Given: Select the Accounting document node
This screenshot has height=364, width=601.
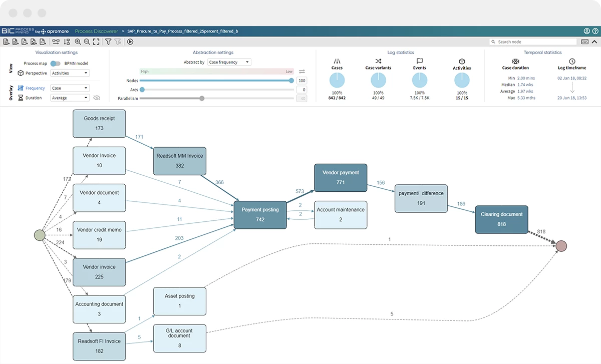Looking at the screenshot, I should (x=99, y=309).
